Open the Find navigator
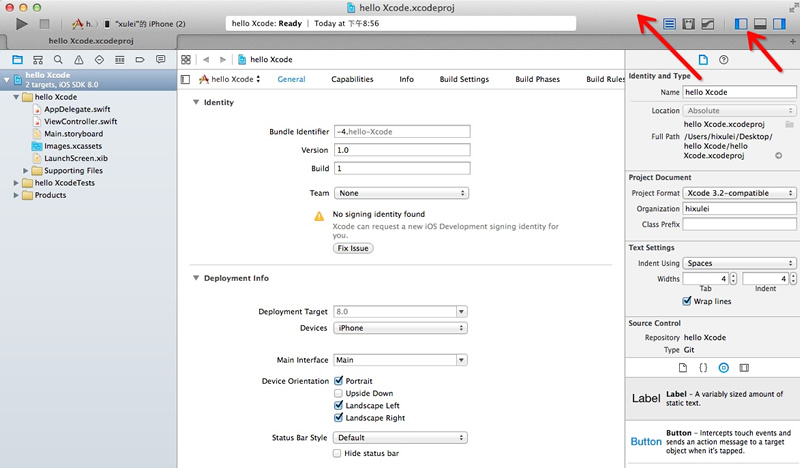The width and height of the screenshot is (800, 468). pyautogui.click(x=58, y=60)
